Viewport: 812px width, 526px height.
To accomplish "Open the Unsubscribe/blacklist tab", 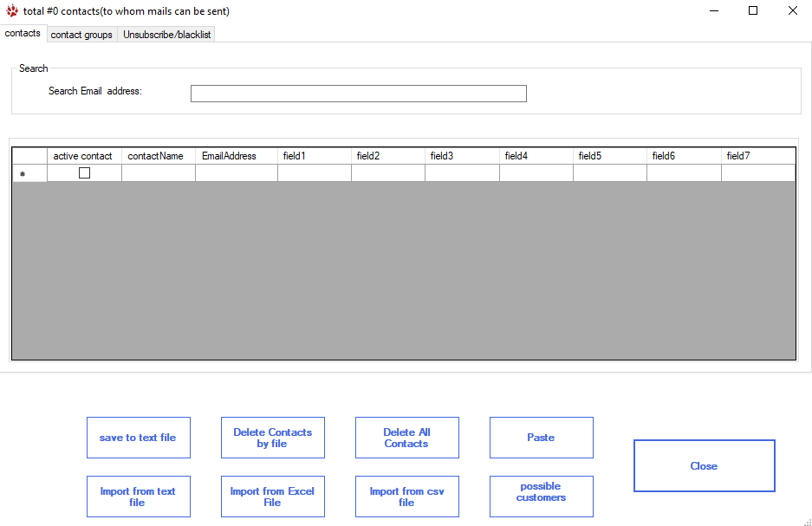I will [x=166, y=35].
